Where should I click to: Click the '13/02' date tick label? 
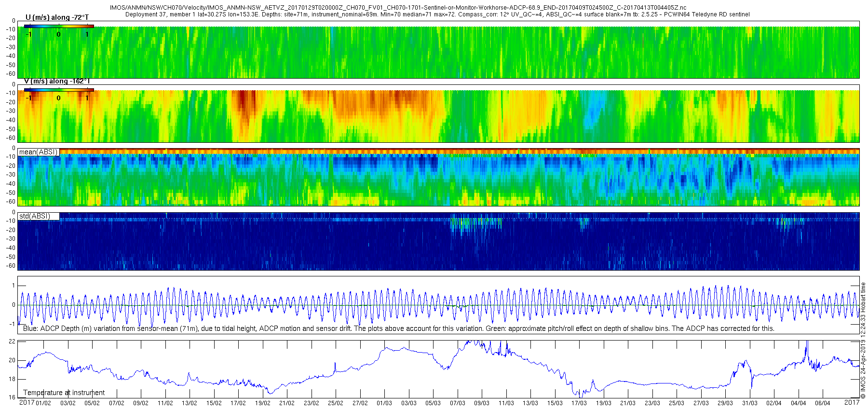click(x=190, y=403)
